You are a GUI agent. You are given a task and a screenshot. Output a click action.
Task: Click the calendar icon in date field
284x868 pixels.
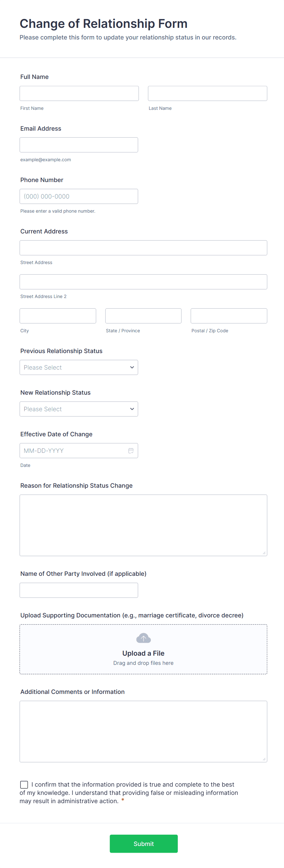click(x=131, y=450)
